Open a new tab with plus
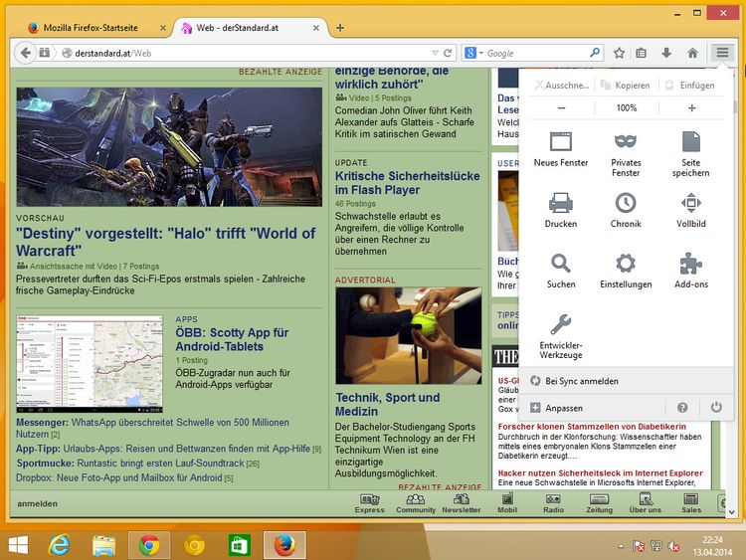 340,28
